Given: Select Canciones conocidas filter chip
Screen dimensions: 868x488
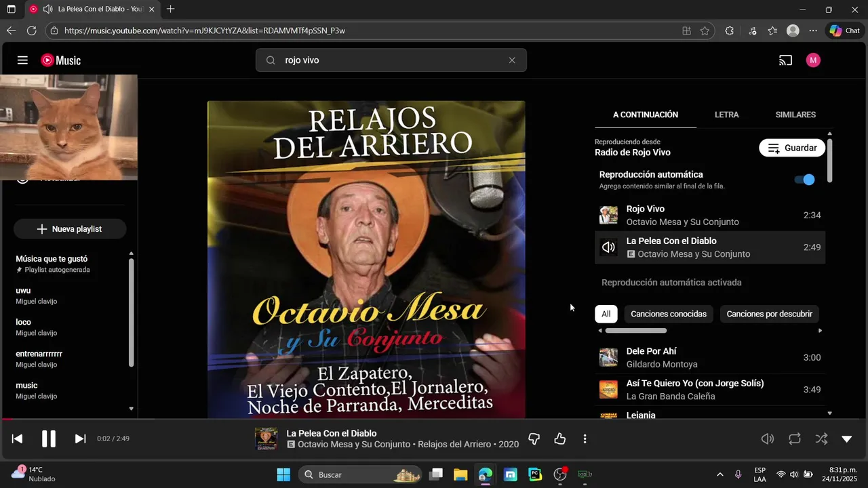Looking at the screenshot, I should click(669, 314).
